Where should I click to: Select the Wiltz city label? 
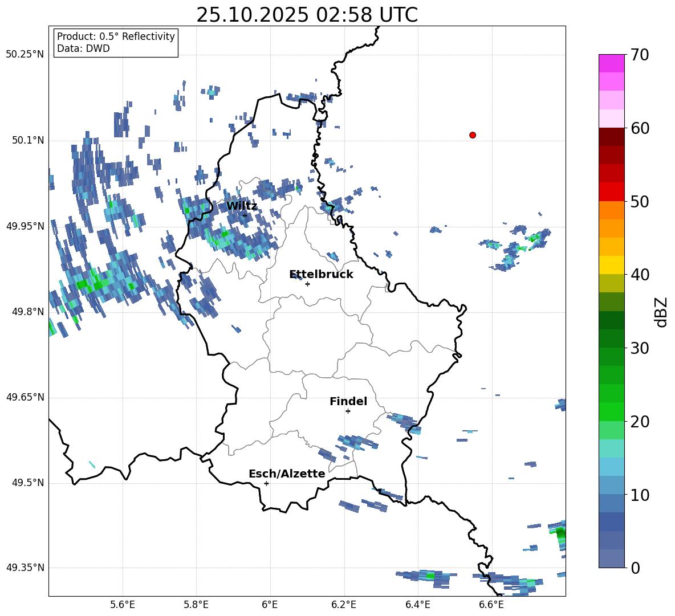click(x=242, y=206)
